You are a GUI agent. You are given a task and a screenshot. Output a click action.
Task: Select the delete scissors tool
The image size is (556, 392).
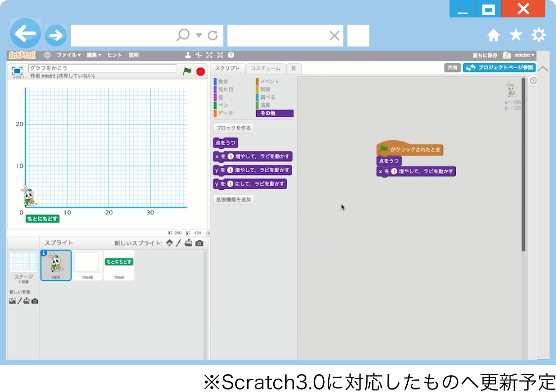[x=199, y=55]
